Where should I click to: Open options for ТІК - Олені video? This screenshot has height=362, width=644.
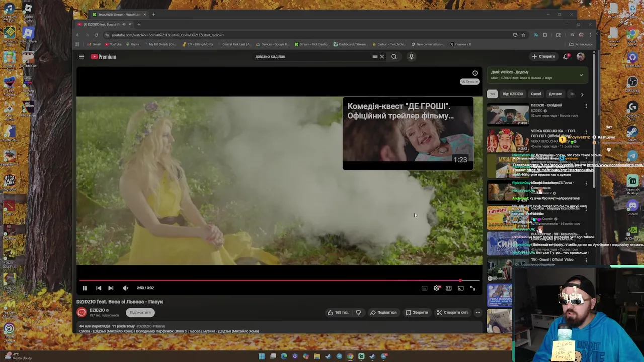(x=586, y=260)
